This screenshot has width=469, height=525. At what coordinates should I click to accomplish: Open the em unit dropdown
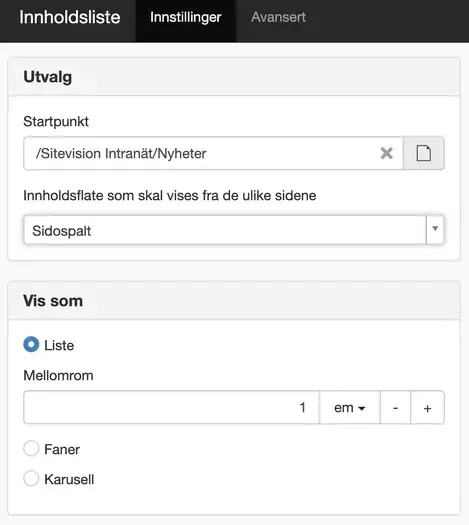pos(349,407)
